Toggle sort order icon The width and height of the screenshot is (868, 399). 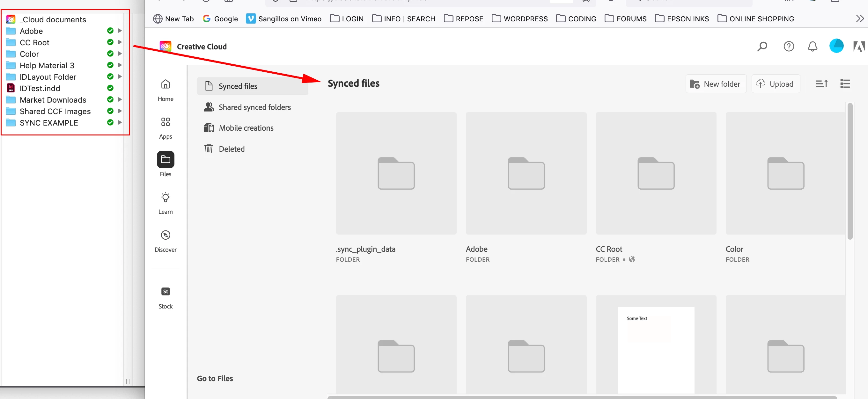click(x=821, y=83)
